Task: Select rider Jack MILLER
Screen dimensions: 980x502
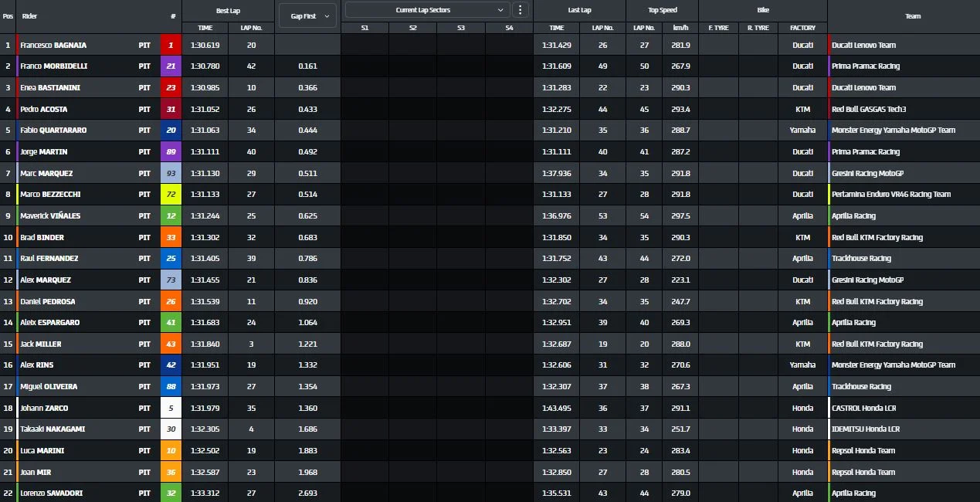Action: [41, 344]
